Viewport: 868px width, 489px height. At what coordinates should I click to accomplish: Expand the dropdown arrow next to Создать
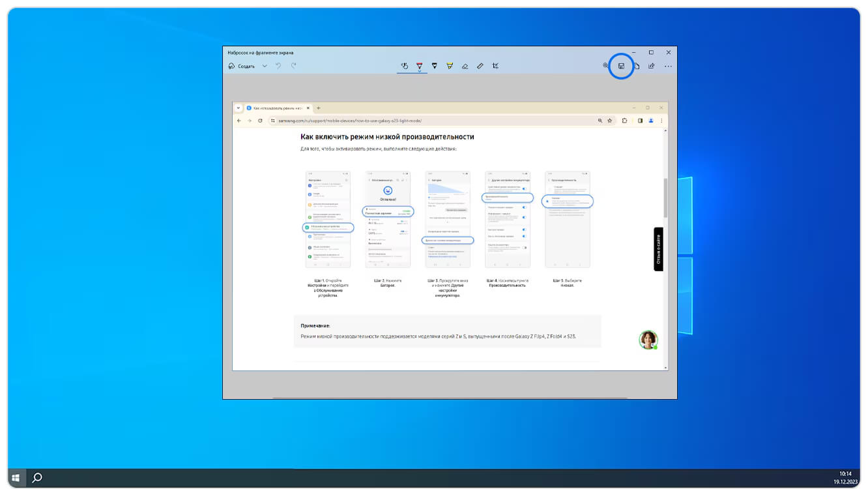point(265,66)
